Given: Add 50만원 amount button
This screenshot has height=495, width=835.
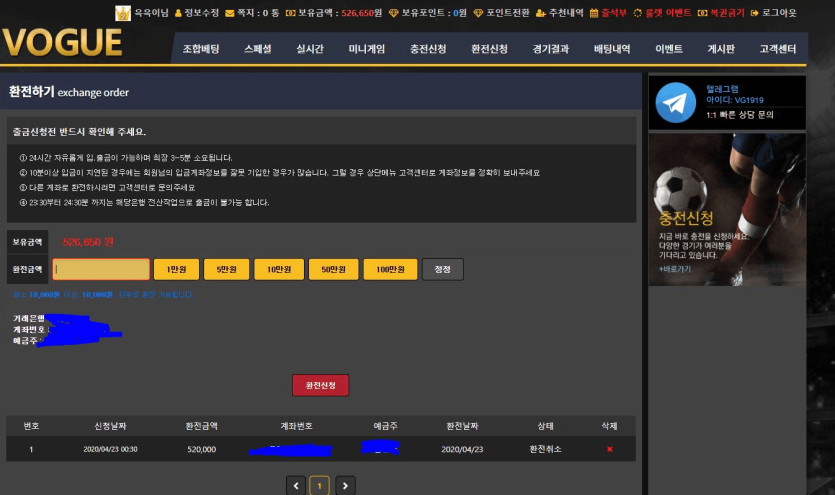Looking at the screenshot, I should 333,269.
